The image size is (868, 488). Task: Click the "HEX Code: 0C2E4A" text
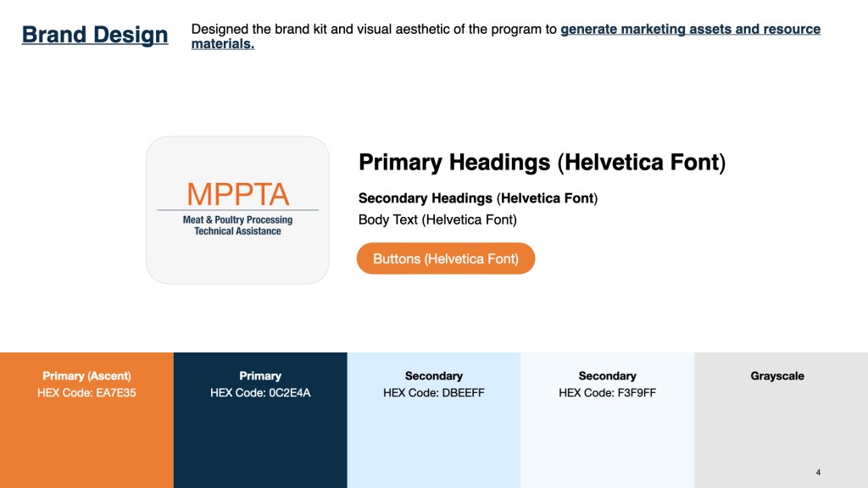(x=260, y=393)
